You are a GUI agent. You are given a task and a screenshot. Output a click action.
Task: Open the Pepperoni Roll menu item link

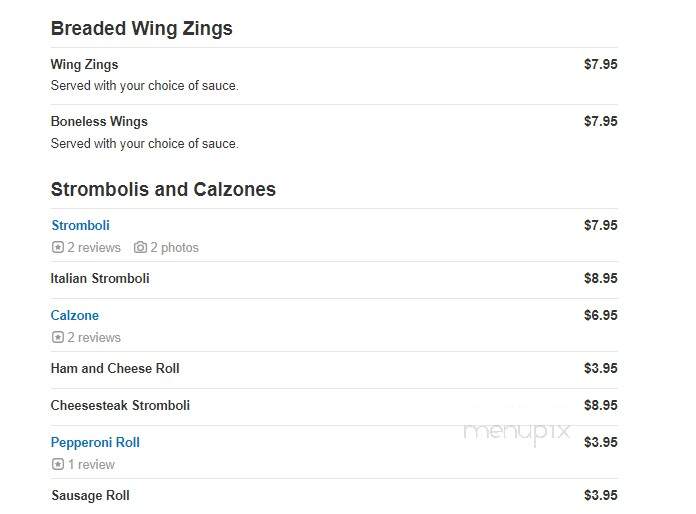point(95,442)
